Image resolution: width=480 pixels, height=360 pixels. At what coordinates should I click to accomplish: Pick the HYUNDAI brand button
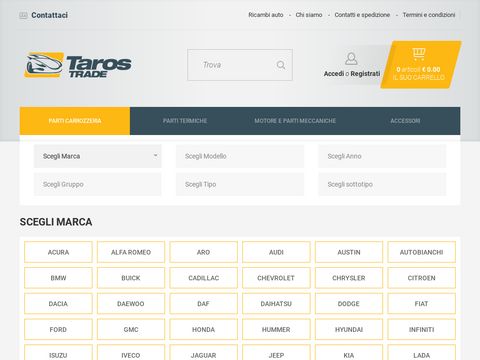(349, 329)
